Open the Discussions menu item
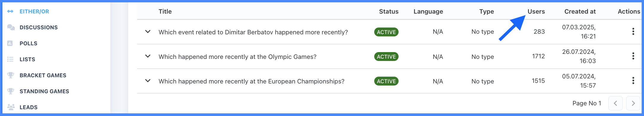 pyautogui.click(x=39, y=28)
